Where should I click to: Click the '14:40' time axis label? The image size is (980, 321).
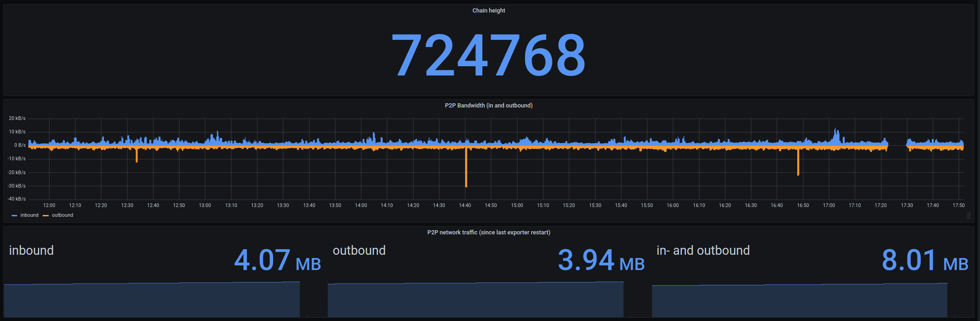(x=465, y=206)
